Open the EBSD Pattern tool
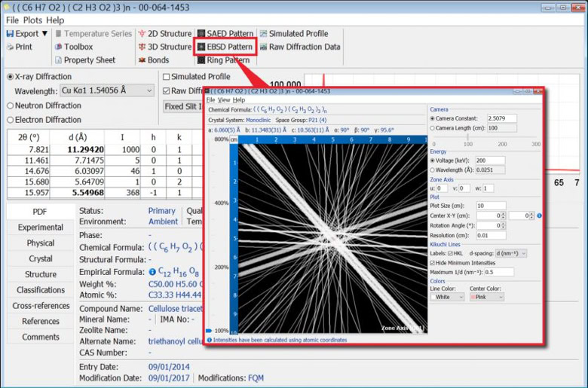Viewport: 588px width, 388px height. click(x=224, y=47)
